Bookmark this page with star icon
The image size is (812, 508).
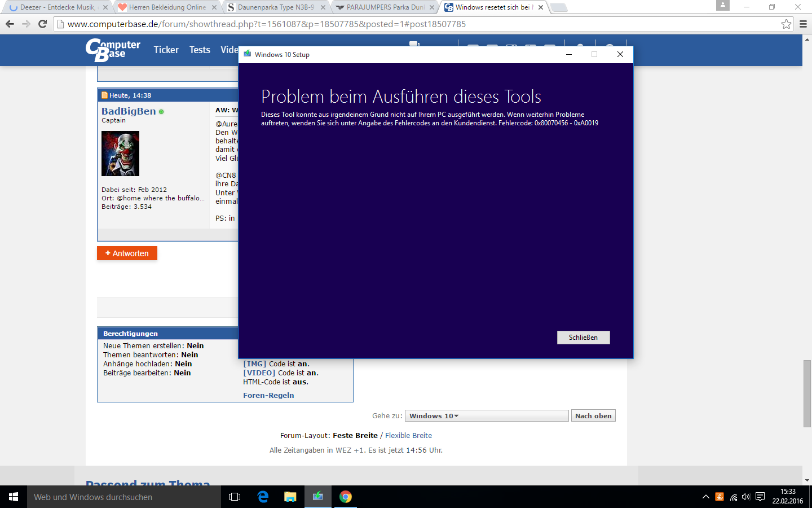786,24
